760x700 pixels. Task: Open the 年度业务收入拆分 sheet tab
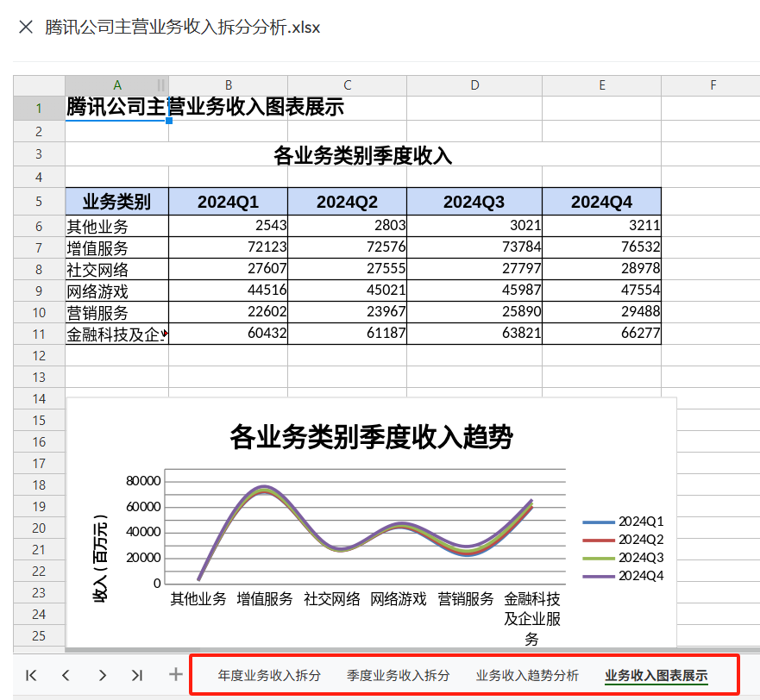pos(269,675)
